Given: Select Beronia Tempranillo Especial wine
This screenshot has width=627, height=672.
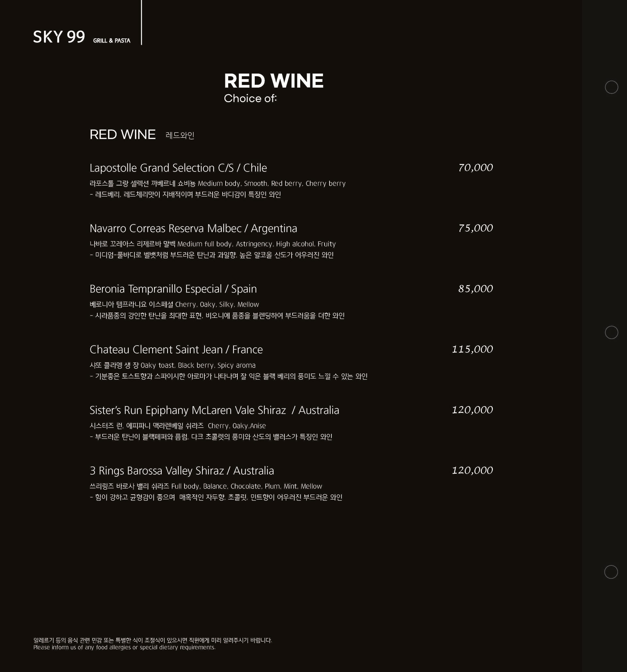Looking at the screenshot, I should pos(173,289).
